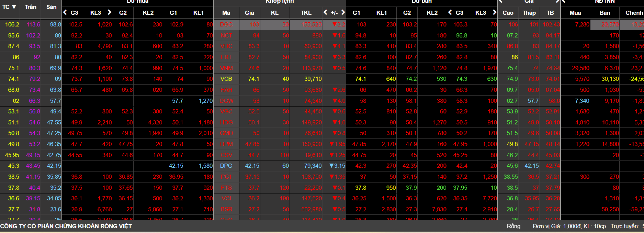Click the Mua foreign buy header
Image resolution: width=644 pixels, height=233 pixels.
point(575,13)
